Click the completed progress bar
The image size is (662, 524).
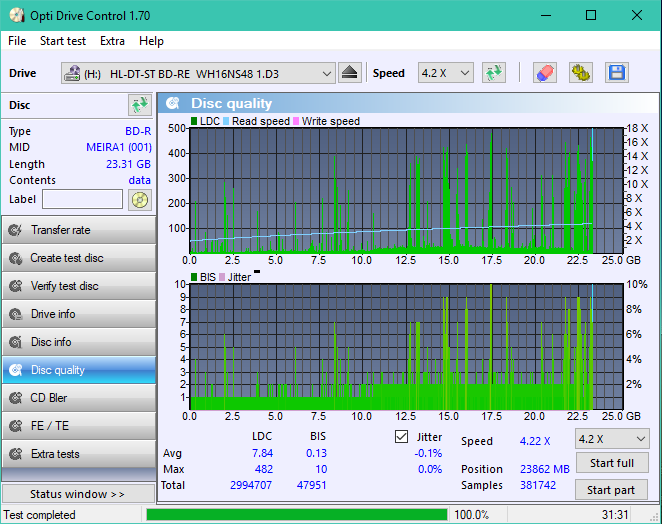[297, 515]
